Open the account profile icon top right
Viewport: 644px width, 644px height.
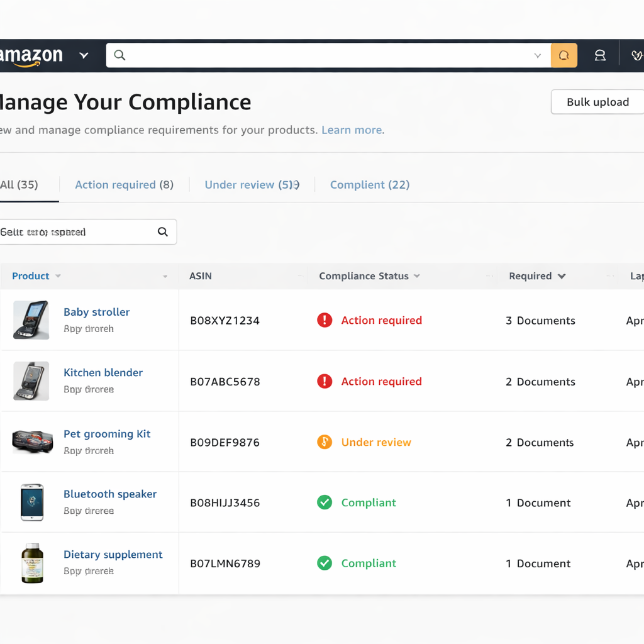(x=599, y=55)
